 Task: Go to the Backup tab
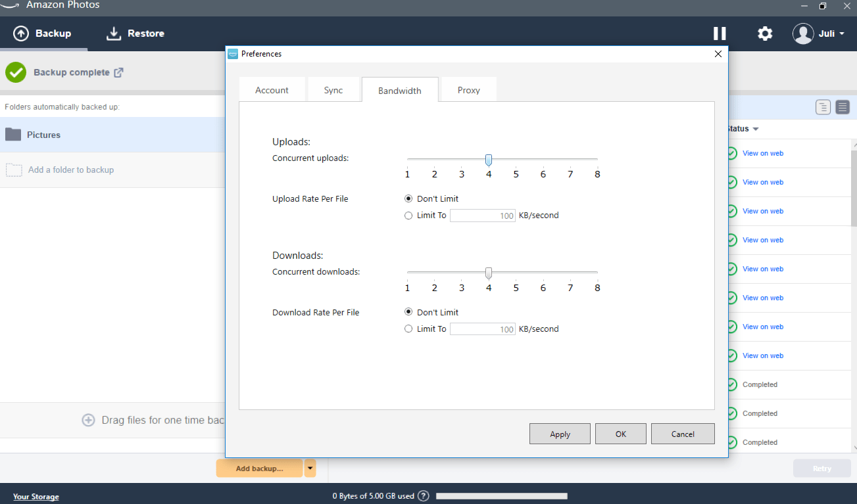click(x=43, y=34)
